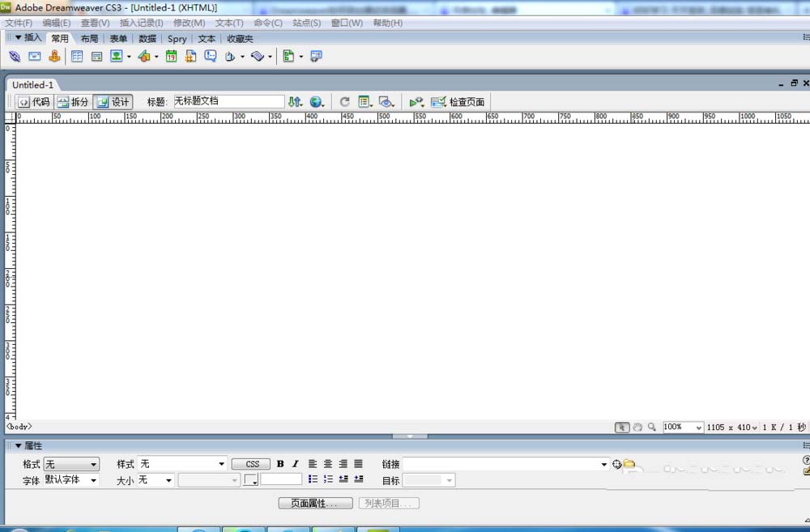Toggle Italic formatting
The width and height of the screenshot is (810, 532).
tap(296, 464)
